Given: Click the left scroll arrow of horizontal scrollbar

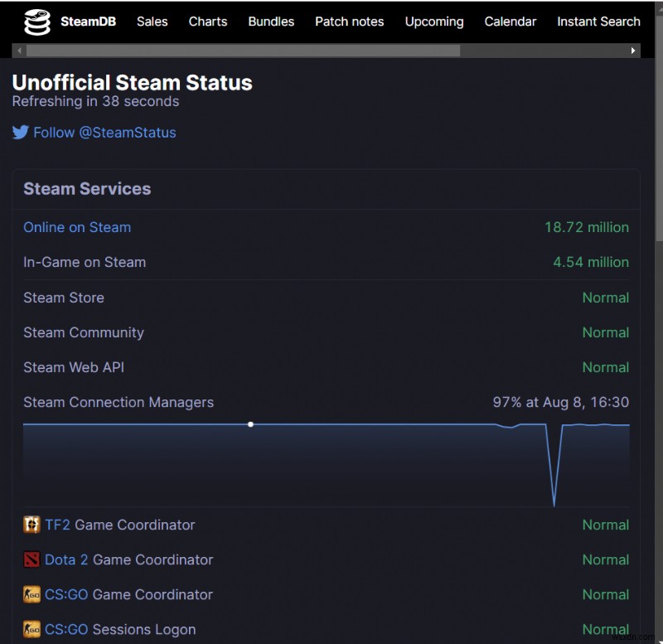Looking at the screenshot, I should coord(20,51).
